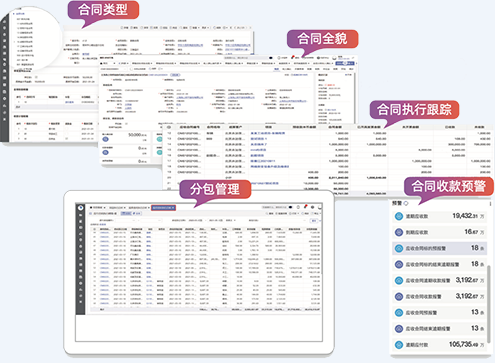Select the highlighted 18 条 warning row

[x=439, y=248]
